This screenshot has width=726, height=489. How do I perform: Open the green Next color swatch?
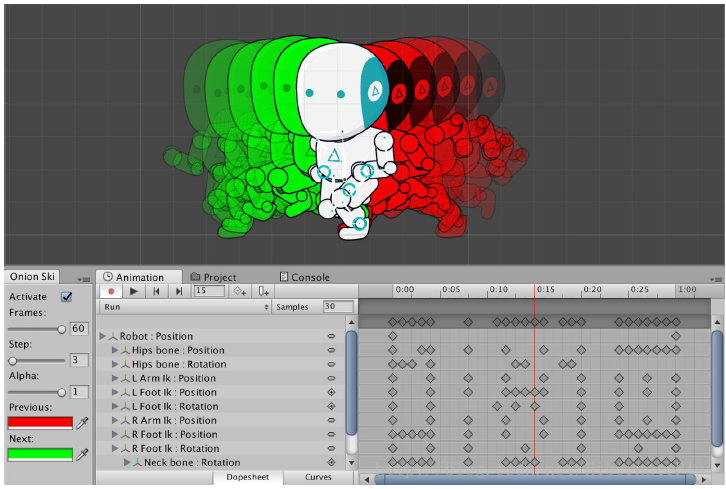tap(40, 454)
